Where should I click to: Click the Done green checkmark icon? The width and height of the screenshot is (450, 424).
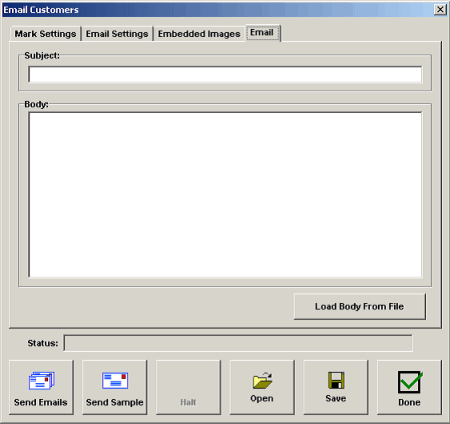410,382
